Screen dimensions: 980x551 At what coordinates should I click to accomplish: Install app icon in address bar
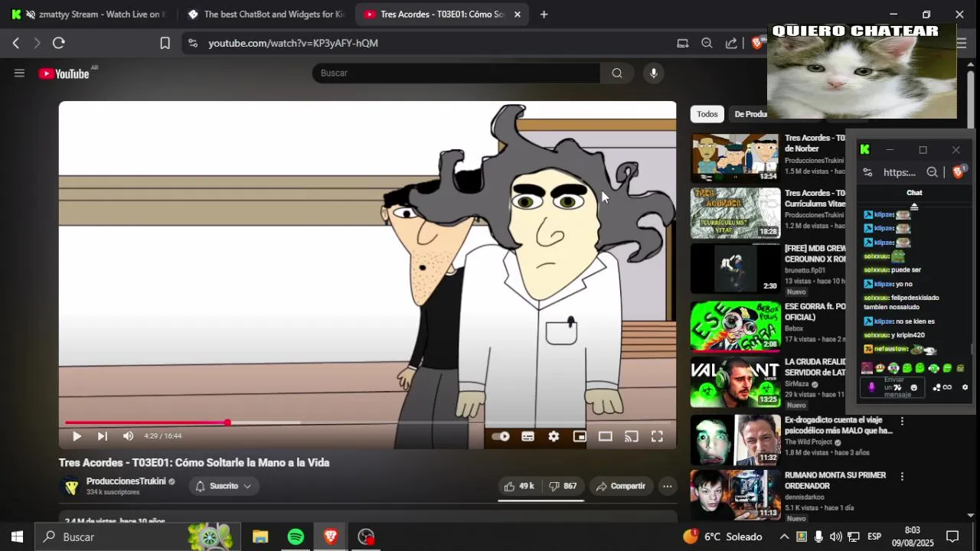point(682,43)
